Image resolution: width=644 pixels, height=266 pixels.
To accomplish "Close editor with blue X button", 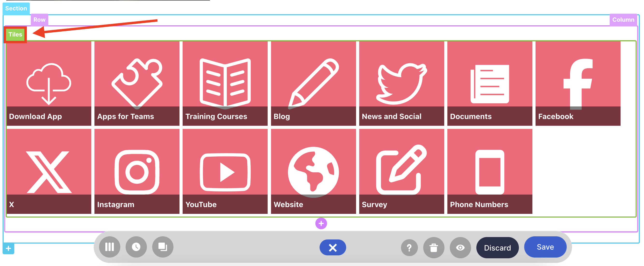I will tap(332, 247).
